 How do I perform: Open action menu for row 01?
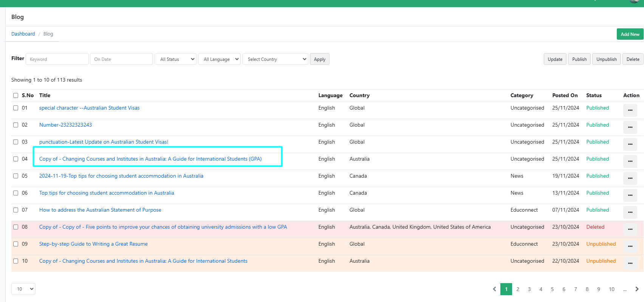tap(630, 110)
